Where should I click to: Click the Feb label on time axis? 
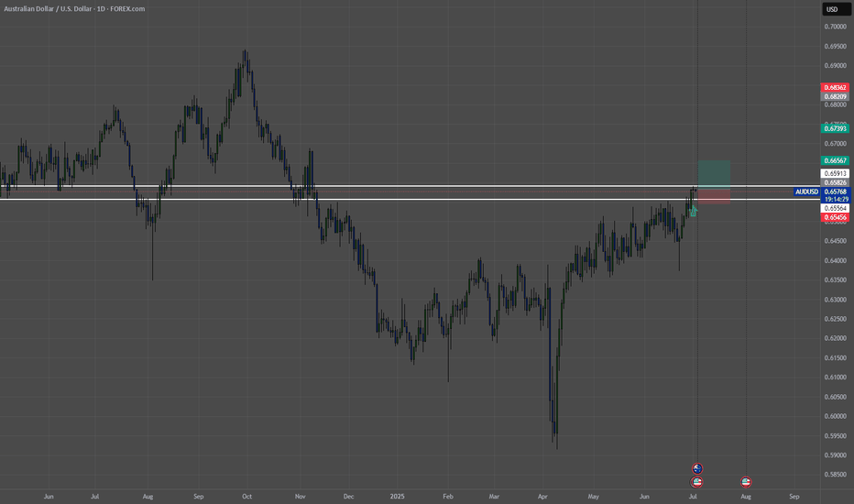448,497
